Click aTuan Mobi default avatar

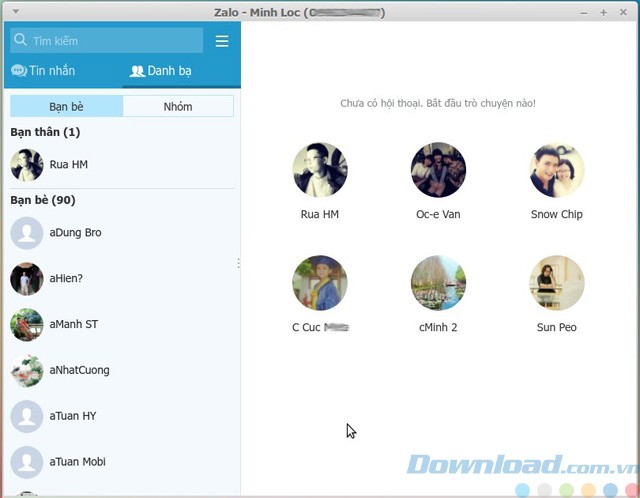[27, 462]
